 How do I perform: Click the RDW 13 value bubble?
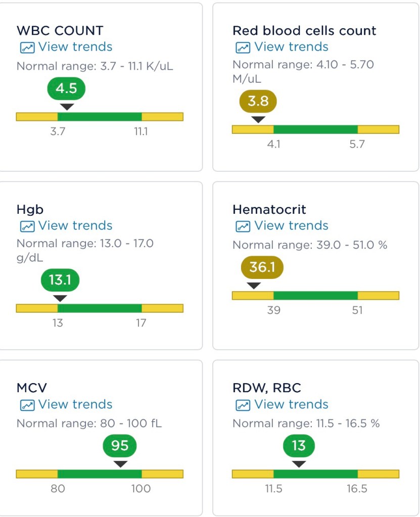299,446
